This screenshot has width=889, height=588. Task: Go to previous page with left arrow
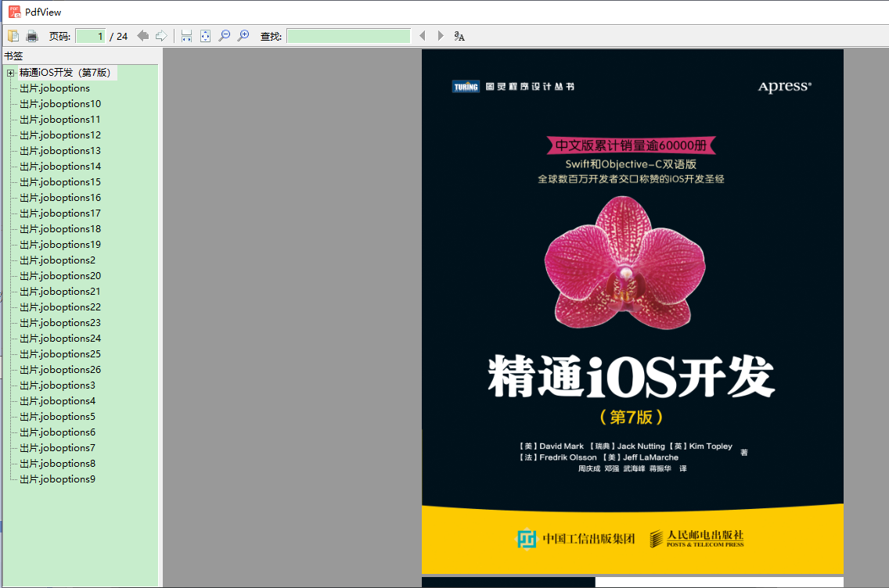143,36
